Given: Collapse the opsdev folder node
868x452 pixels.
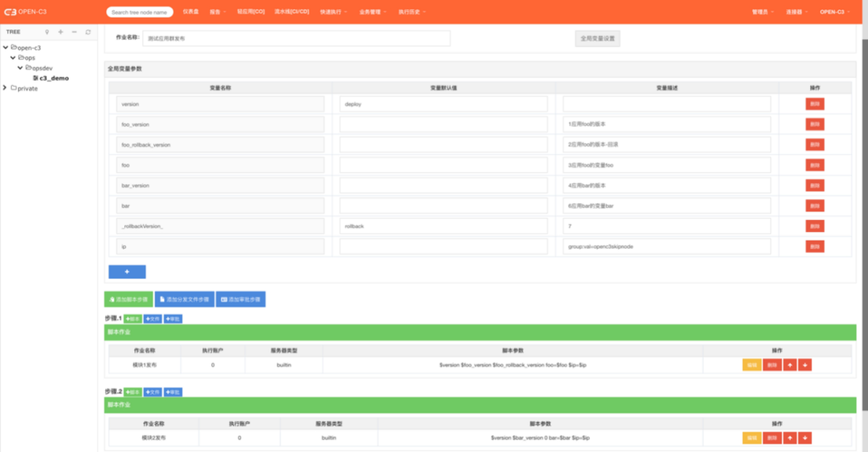Looking at the screenshot, I should (x=20, y=68).
